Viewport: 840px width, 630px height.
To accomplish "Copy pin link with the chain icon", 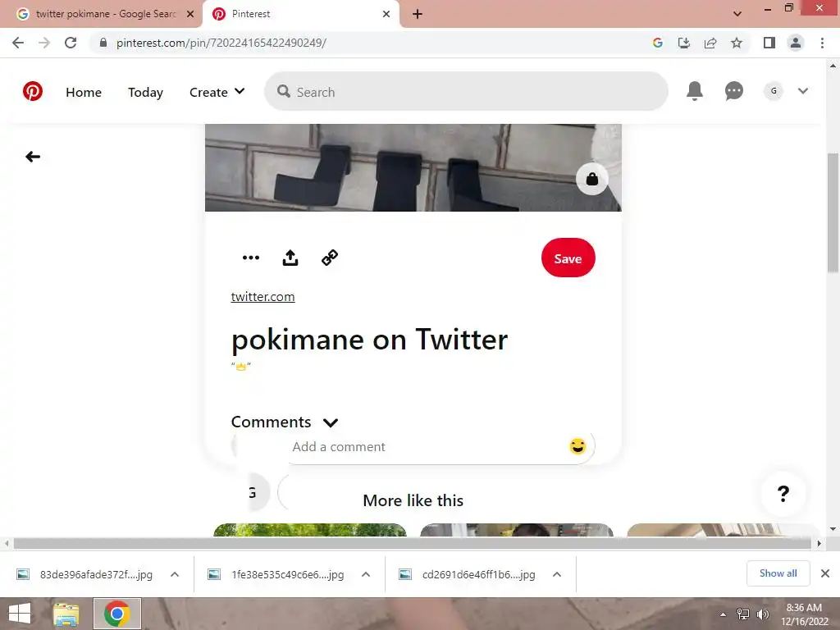I will tap(330, 258).
